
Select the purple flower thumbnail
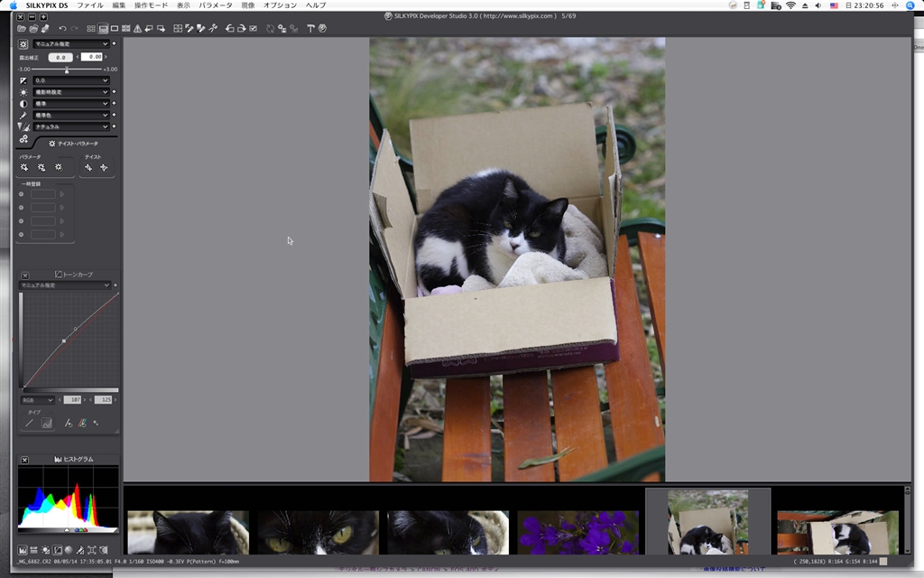point(577,532)
